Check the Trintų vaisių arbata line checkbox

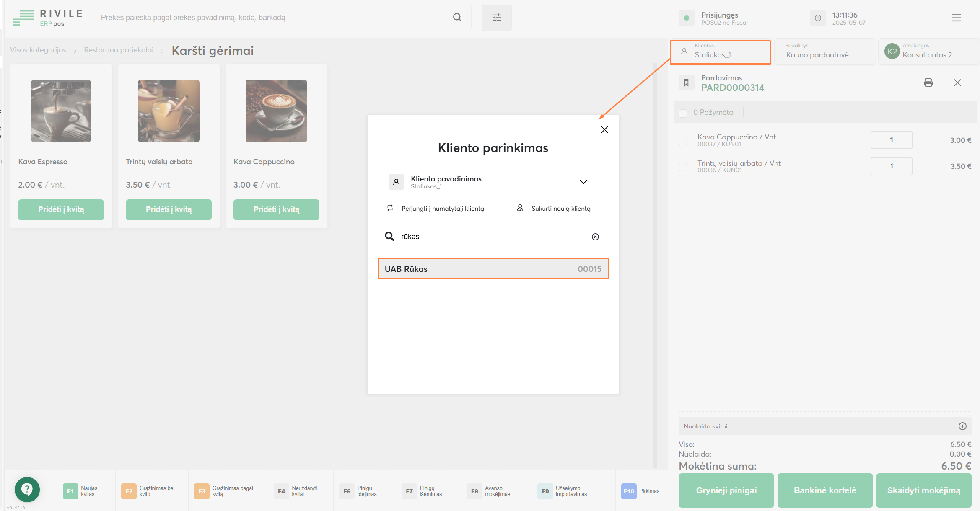(683, 167)
